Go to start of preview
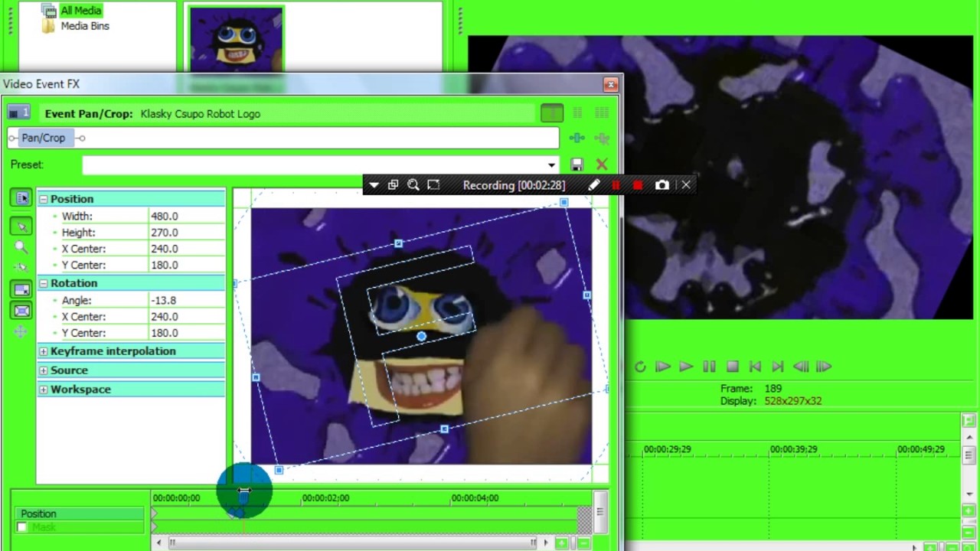 tap(755, 367)
